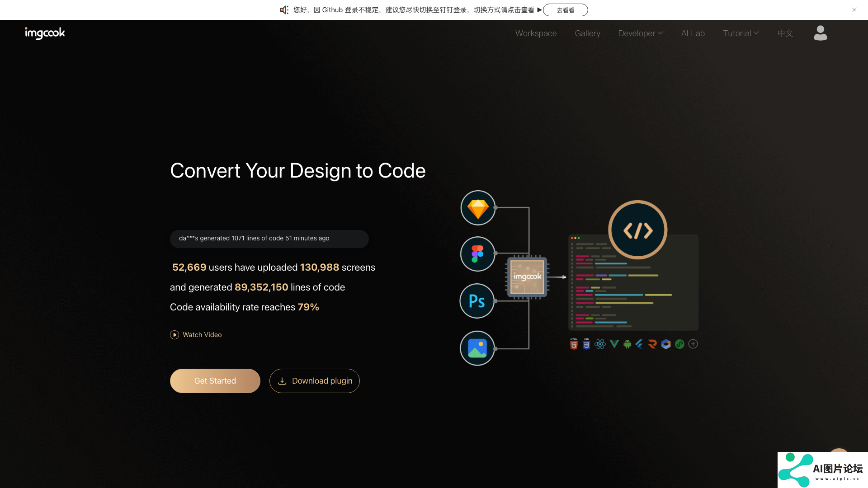Click the Download plugin button
Viewport: 868px width, 488px height.
pyautogui.click(x=315, y=381)
